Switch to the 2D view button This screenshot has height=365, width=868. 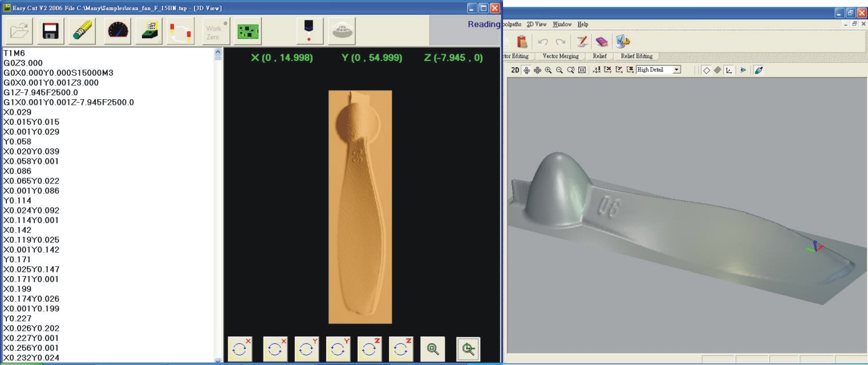pyautogui.click(x=514, y=70)
